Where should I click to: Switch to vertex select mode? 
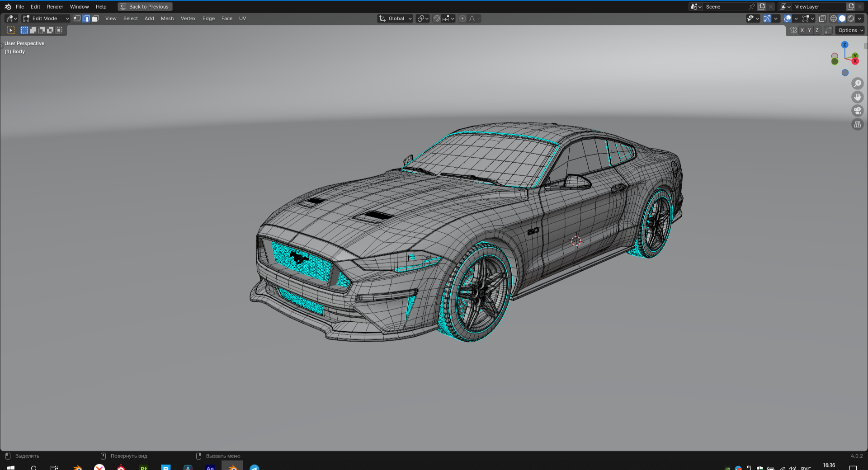coord(77,19)
